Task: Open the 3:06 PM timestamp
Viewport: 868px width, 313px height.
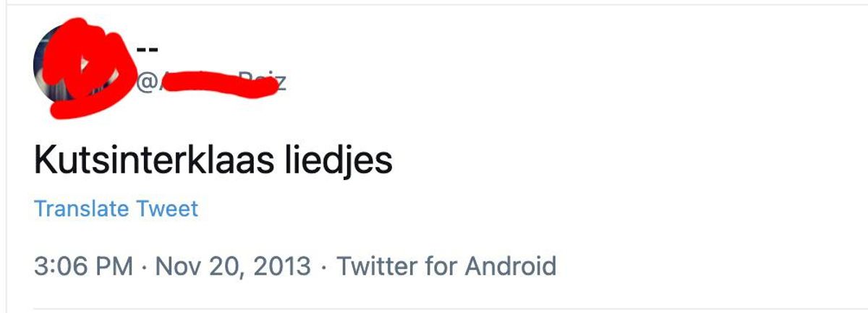Action: tap(84, 266)
